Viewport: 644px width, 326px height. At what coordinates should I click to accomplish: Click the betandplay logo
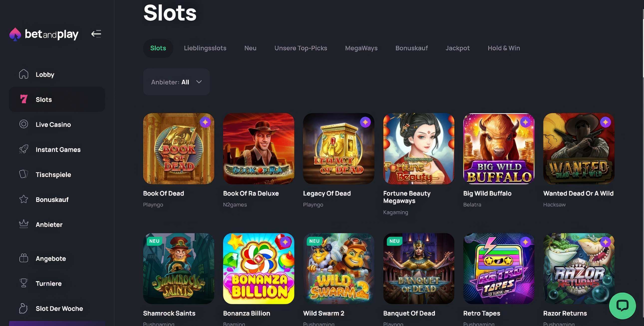44,34
